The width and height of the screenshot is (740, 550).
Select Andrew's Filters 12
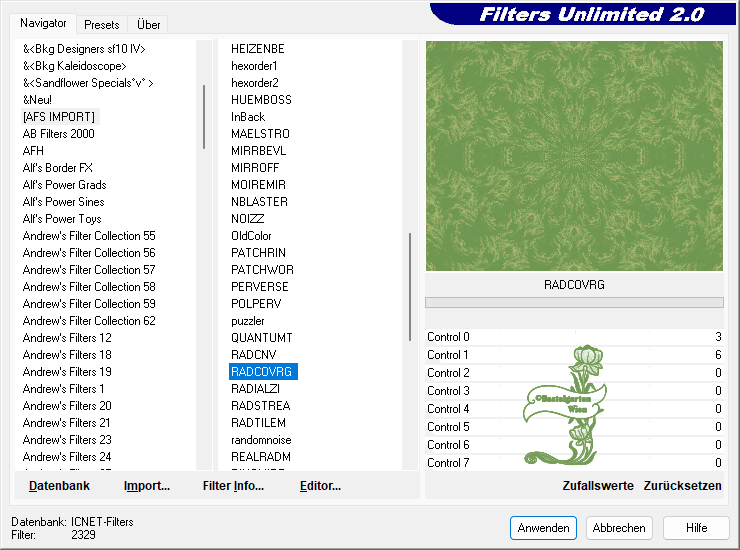(67, 338)
